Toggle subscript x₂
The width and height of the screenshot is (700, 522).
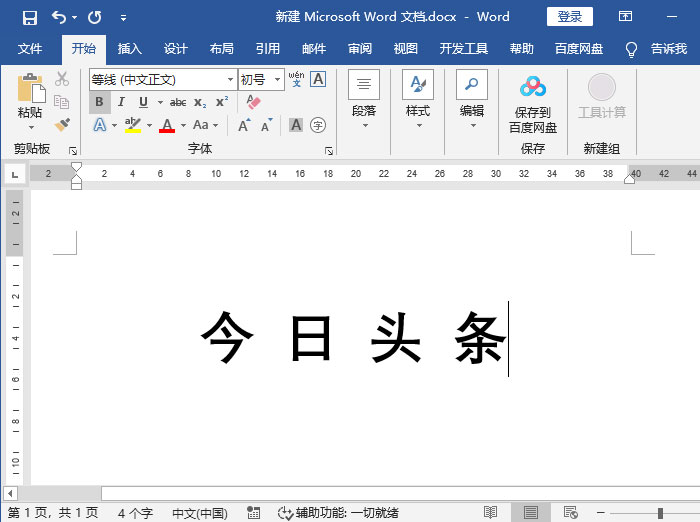[x=200, y=103]
